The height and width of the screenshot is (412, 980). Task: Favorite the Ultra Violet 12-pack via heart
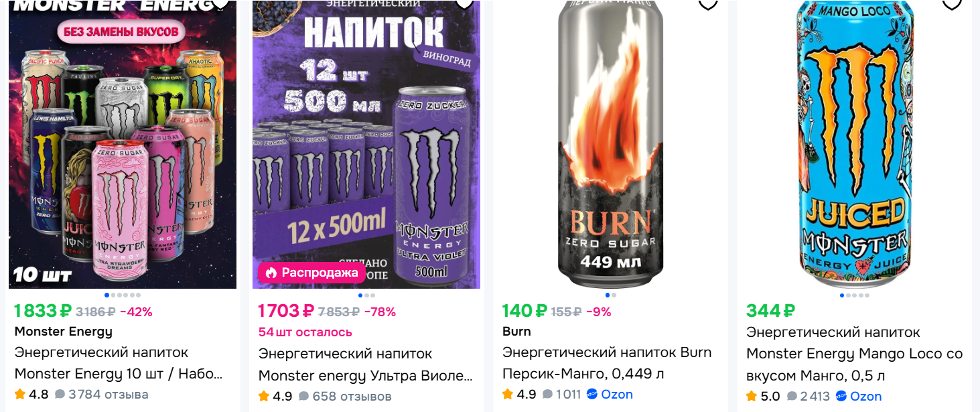point(464,3)
